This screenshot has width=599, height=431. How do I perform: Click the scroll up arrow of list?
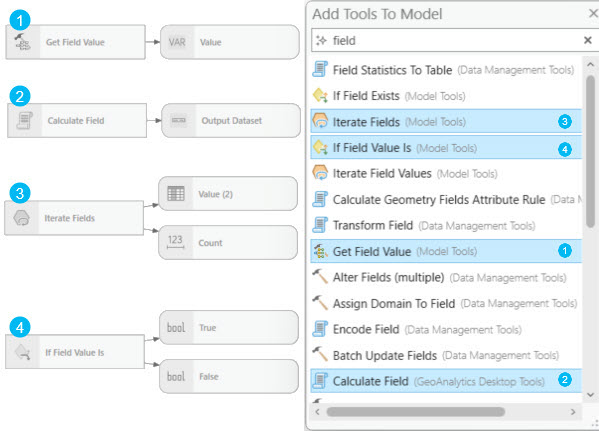[590, 65]
